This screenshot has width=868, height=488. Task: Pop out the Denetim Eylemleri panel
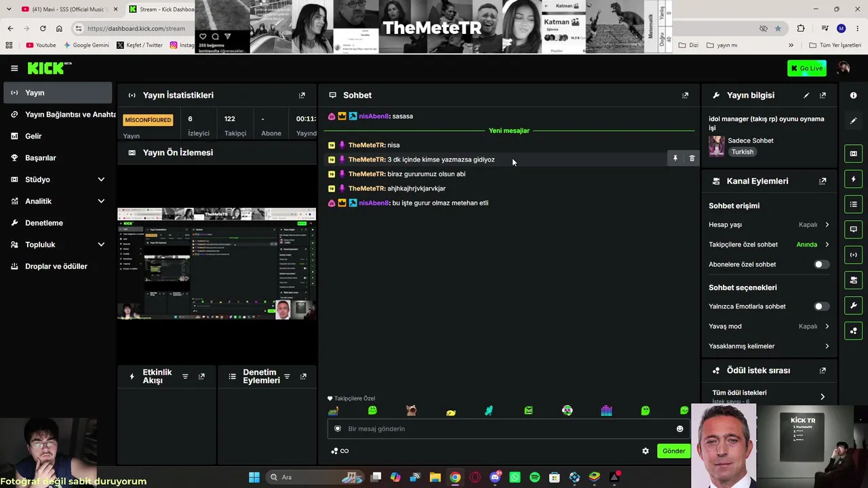pyautogui.click(x=303, y=376)
